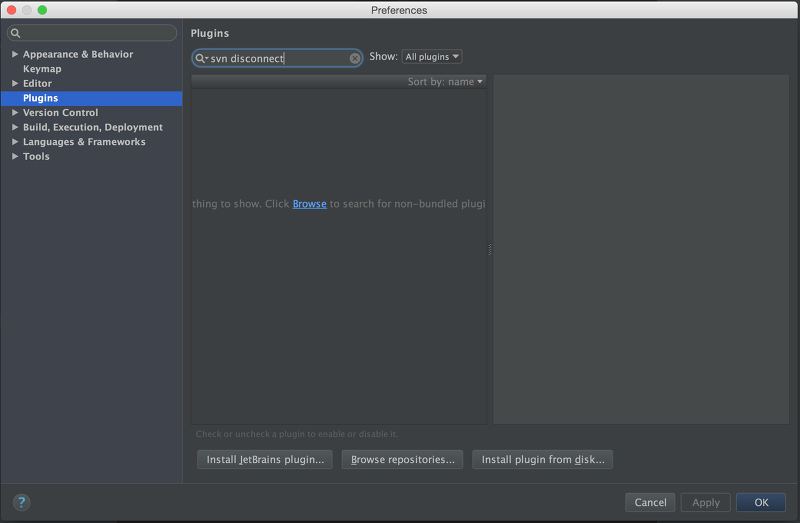Select Keymap in the settings tree
The height and width of the screenshot is (523, 800).
coord(42,69)
